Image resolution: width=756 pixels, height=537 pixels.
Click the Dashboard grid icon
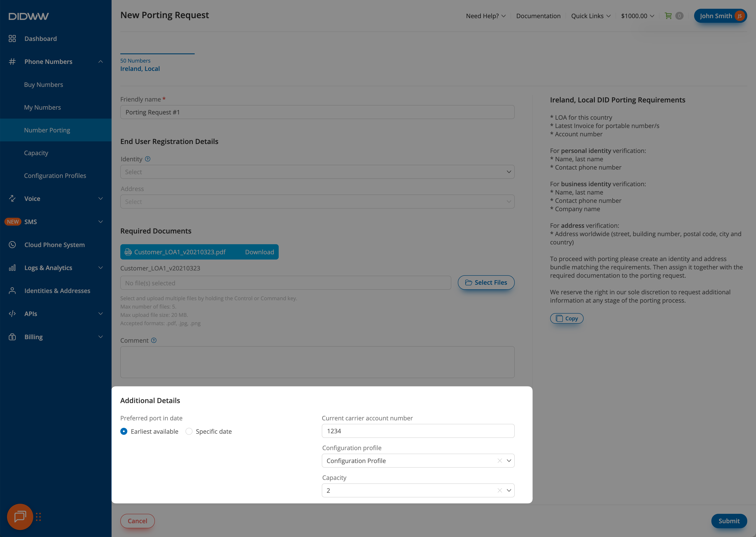(x=12, y=39)
